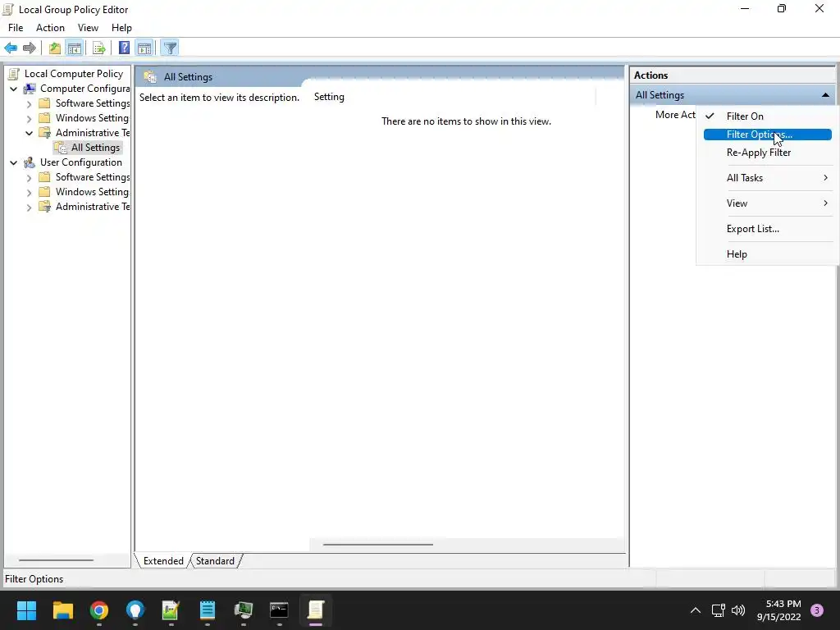Open Chrome from the taskbar
840x630 pixels.
(99, 610)
